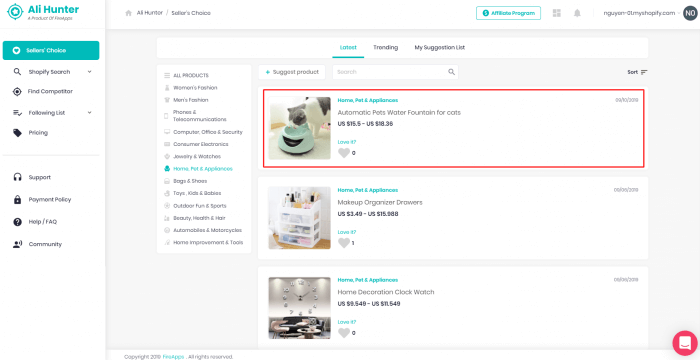Image resolution: width=700 pixels, height=360 pixels.
Task: Click the Suggest product button
Action: click(292, 72)
